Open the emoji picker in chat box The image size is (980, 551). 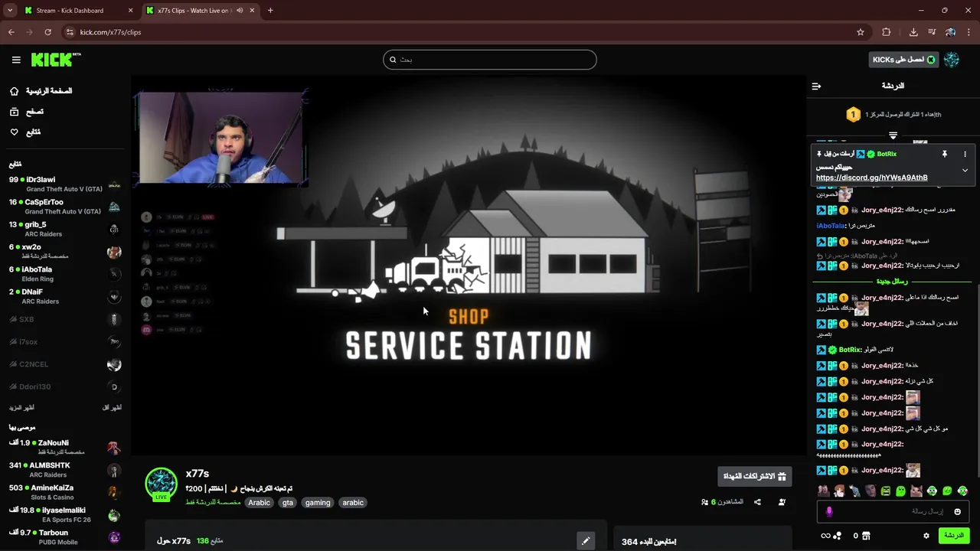click(x=957, y=511)
